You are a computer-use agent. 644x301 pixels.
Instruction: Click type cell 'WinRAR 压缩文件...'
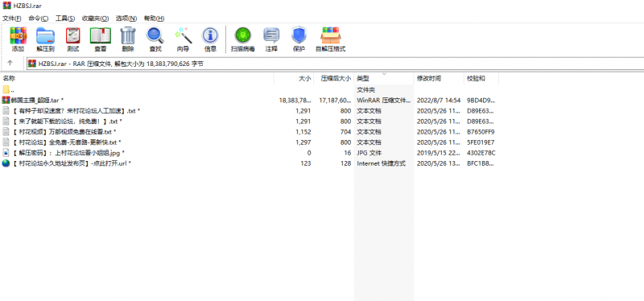point(384,100)
